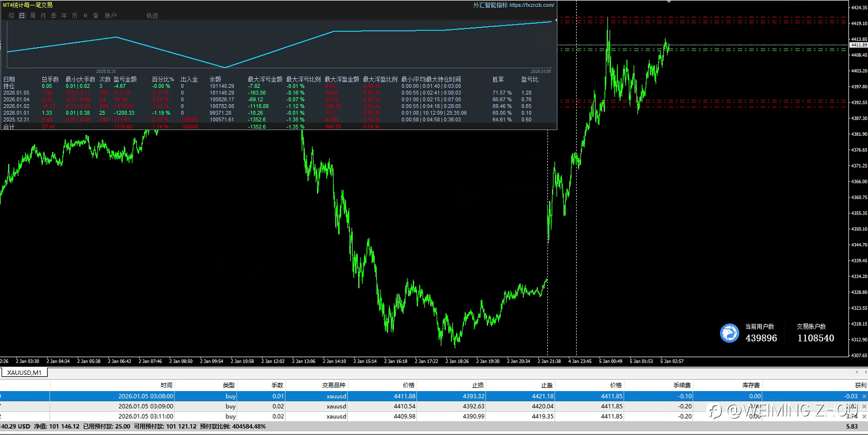Close the second buy order row

tap(864, 406)
